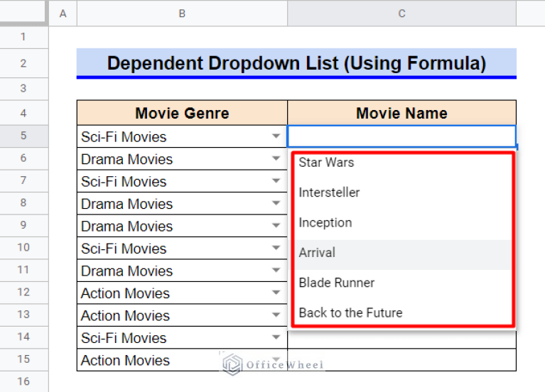Click the select-all corner box
This screenshot has width=545, height=392.
click(23, 13)
